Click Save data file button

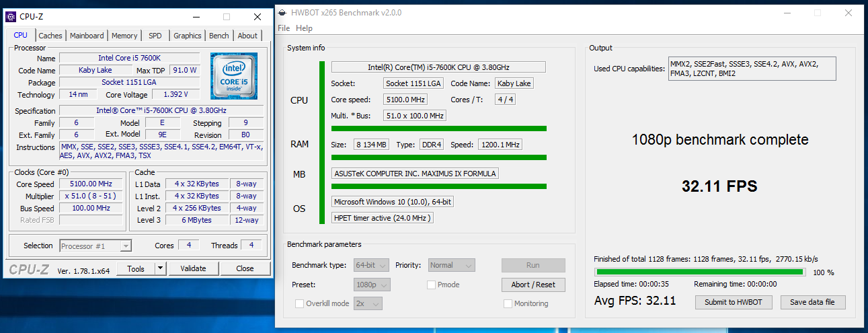click(x=812, y=302)
